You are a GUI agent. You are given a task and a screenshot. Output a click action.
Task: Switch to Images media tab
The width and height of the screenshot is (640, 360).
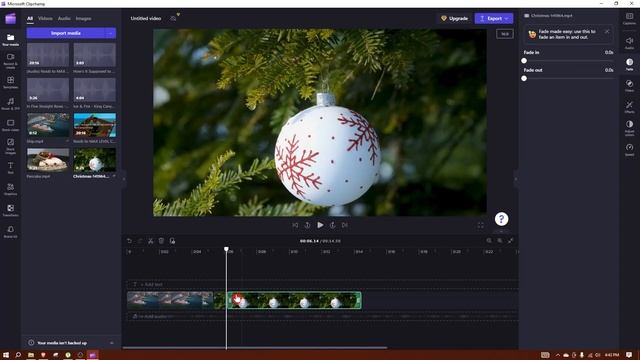(x=83, y=18)
